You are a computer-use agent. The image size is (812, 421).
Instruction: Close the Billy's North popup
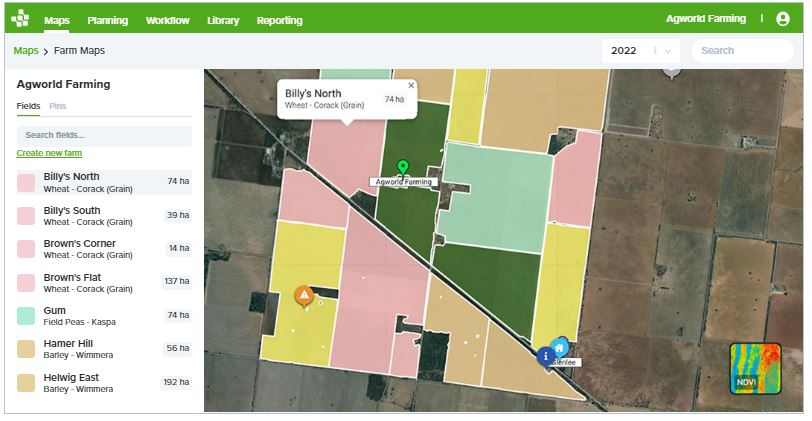pyautogui.click(x=411, y=86)
